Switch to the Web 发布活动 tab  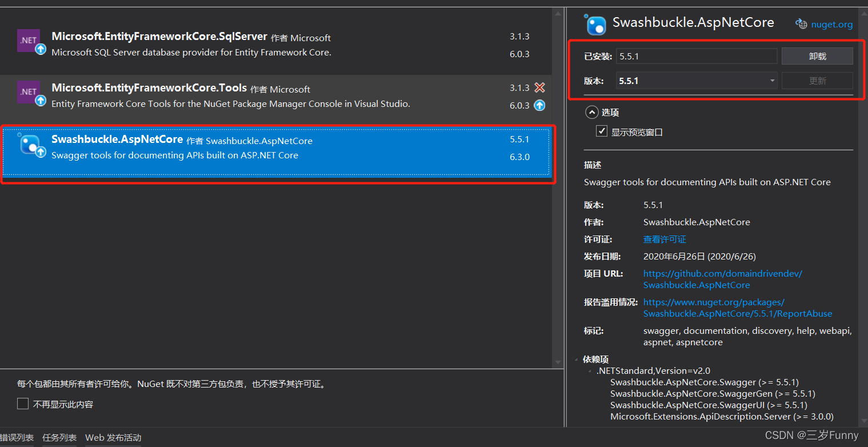click(x=113, y=437)
